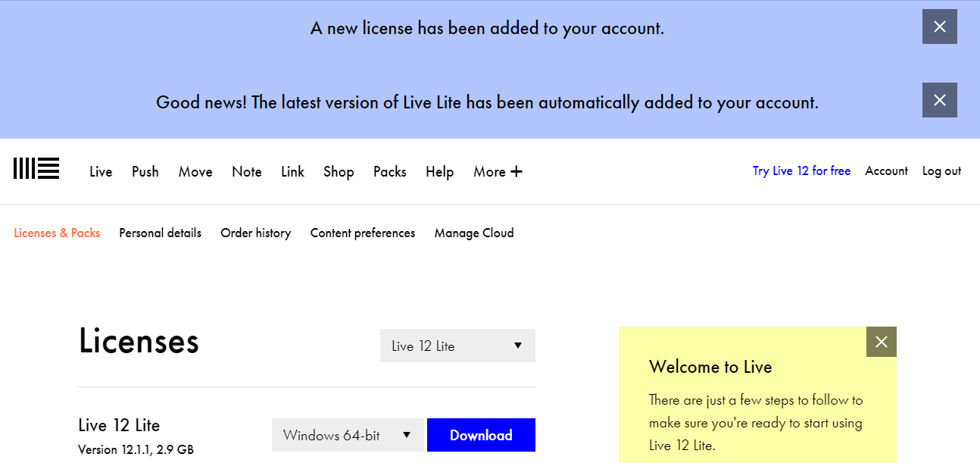Open the Packs navigation item
Image resolution: width=980 pixels, height=463 pixels.
[x=390, y=171]
